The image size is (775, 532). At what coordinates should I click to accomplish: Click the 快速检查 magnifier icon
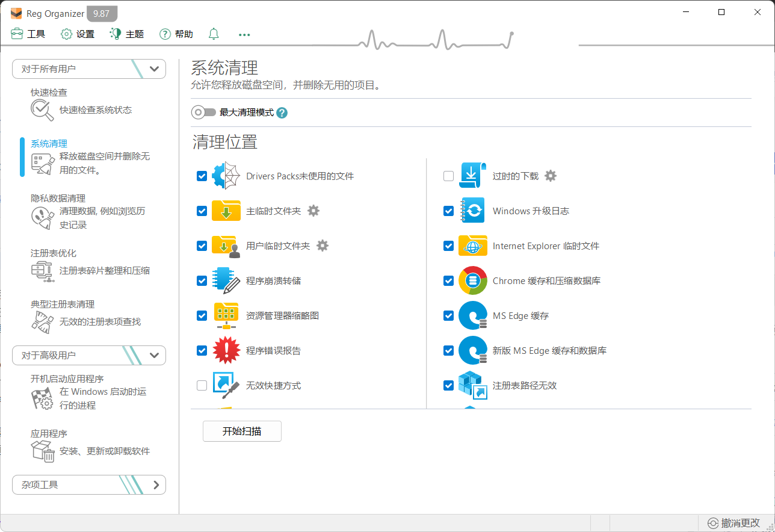point(42,110)
